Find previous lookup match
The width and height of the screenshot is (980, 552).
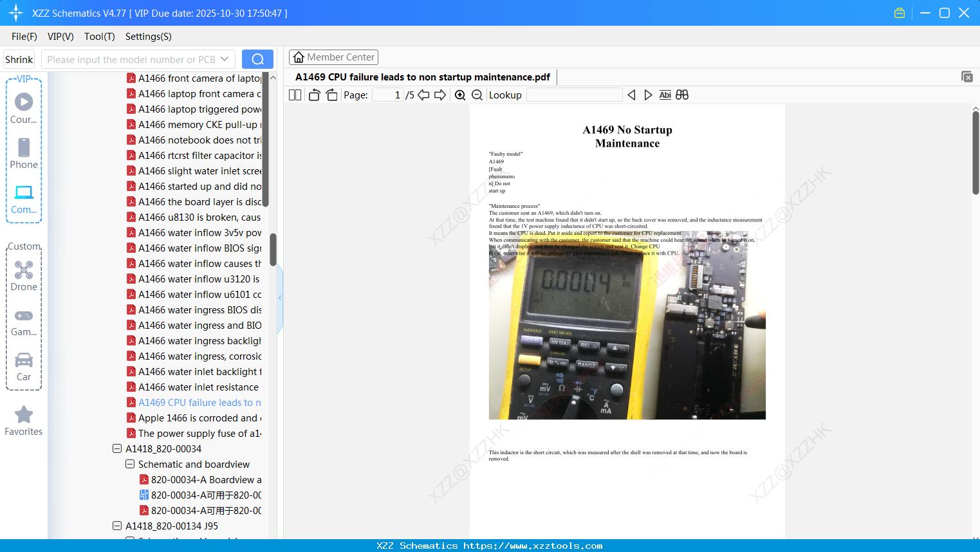631,95
